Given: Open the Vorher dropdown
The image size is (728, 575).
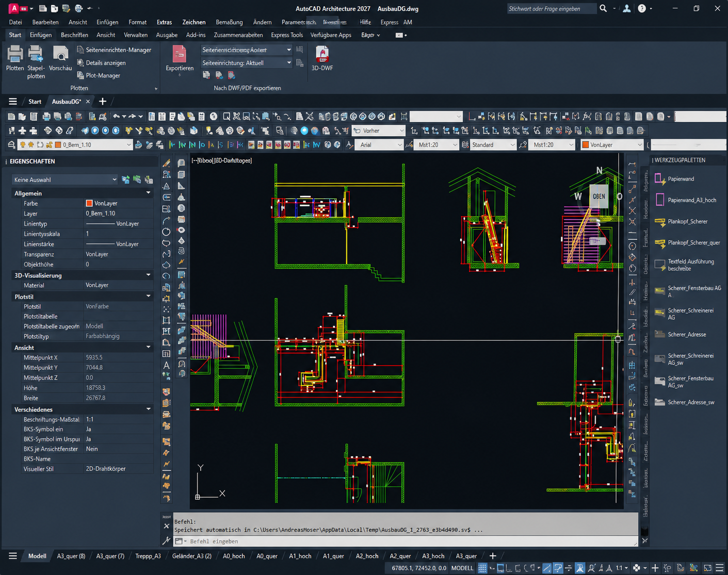Looking at the screenshot, I should (379, 131).
